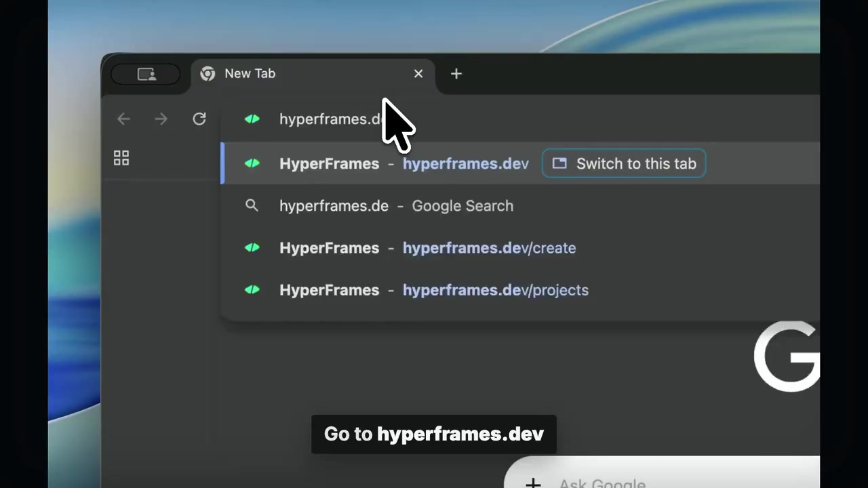868x488 pixels.
Task: Choose the HyperFrames - hyperframes.dev suggestion
Action: (521, 164)
